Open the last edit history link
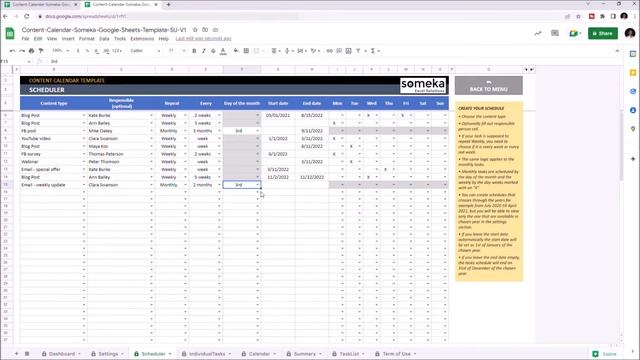 [203, 39]
